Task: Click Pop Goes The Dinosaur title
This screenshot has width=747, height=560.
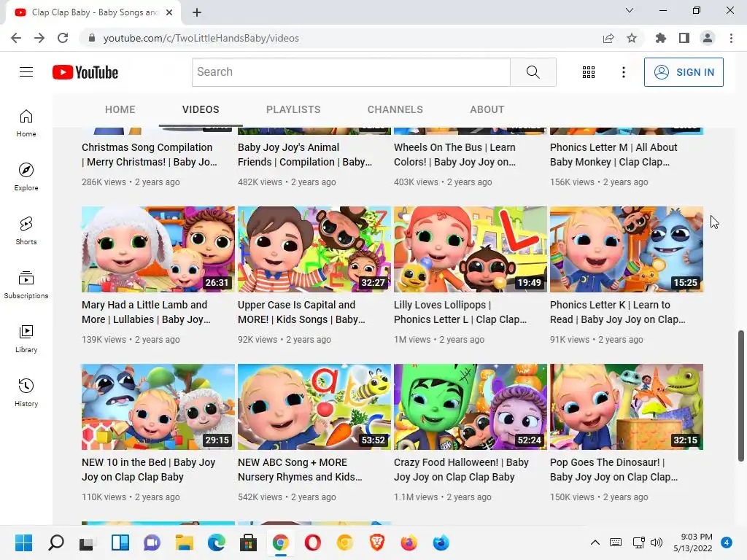Action: click(x=614, y=470)
